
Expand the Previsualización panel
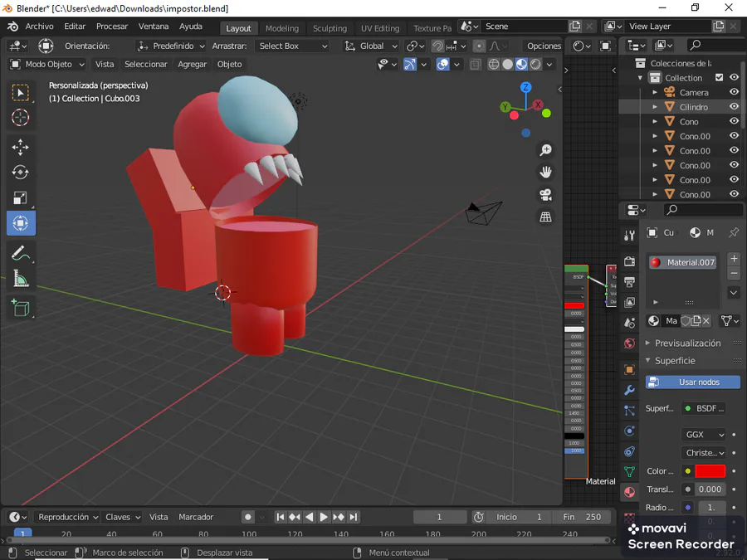688,343
